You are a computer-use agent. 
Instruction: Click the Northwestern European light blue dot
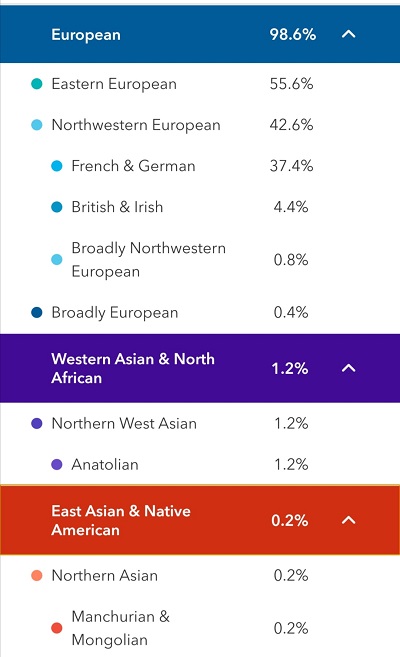[x=37, y=125]
